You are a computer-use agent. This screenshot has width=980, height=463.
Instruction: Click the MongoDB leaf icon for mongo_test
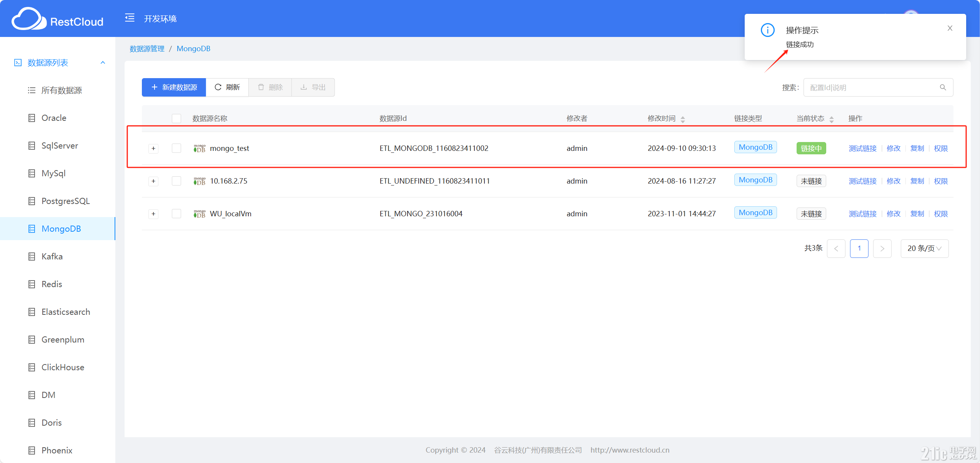tap(199, 148)
